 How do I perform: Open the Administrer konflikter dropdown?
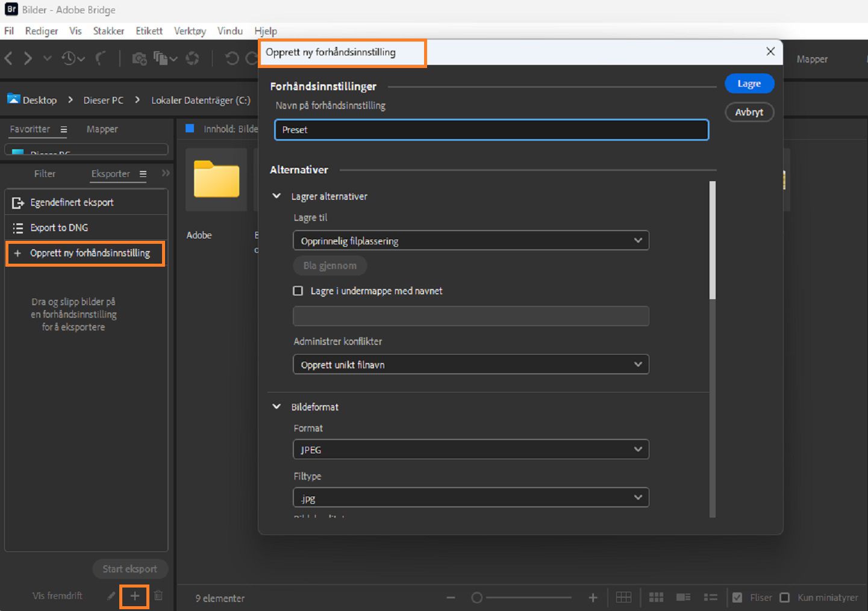click(471, 365)
